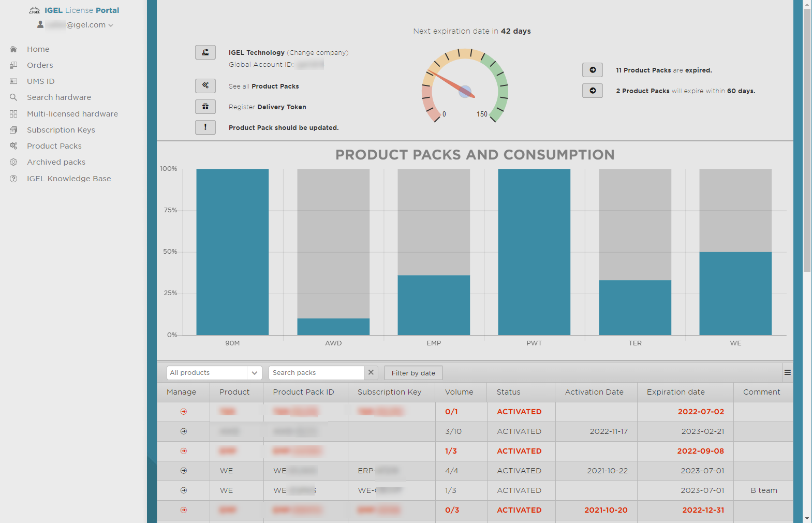
Task: Click manage arrow for pack expiring 2023-02-21
Action: coord(184,431)
